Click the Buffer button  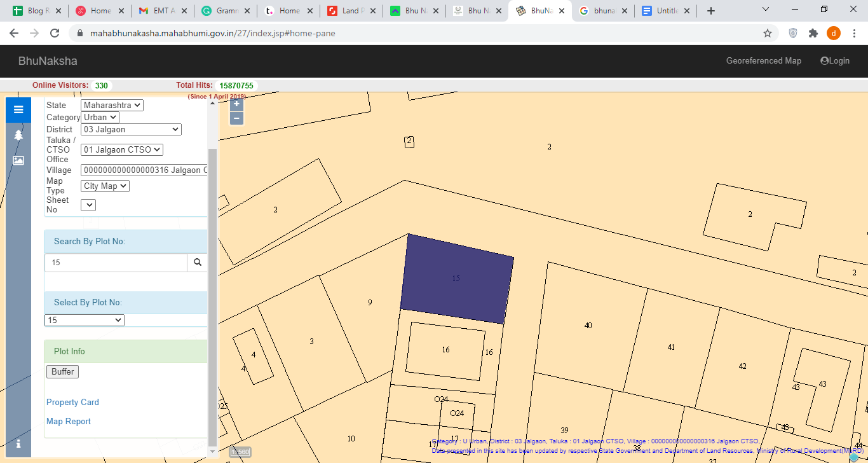click(x=62, y=371)
